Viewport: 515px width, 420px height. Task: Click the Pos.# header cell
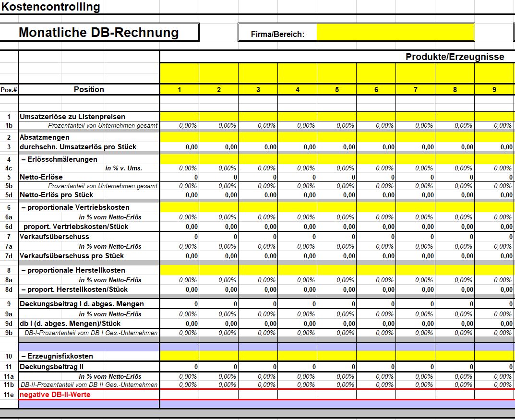9,90
